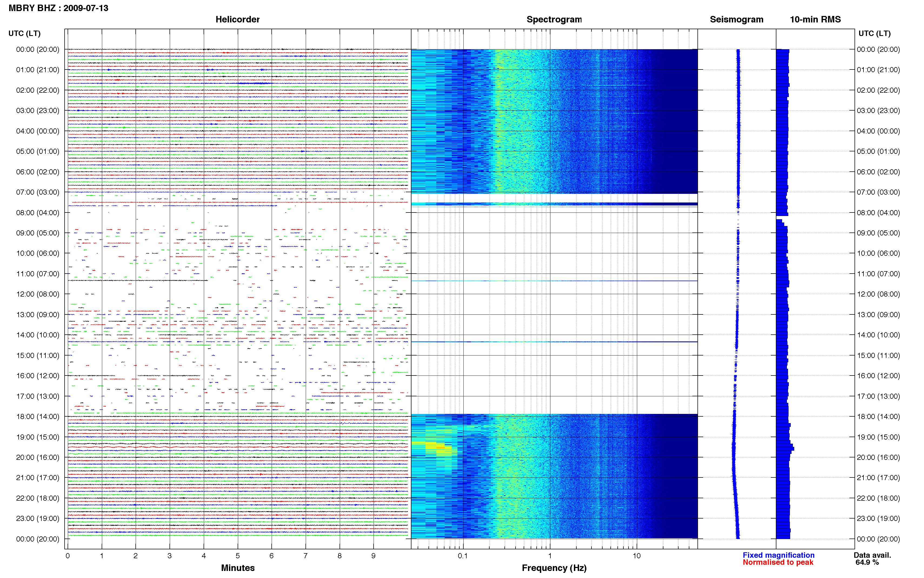Click the thin spectrogram line near 14:20
Viewport: 924px width, 578px height.
click(x=554, y=342)
